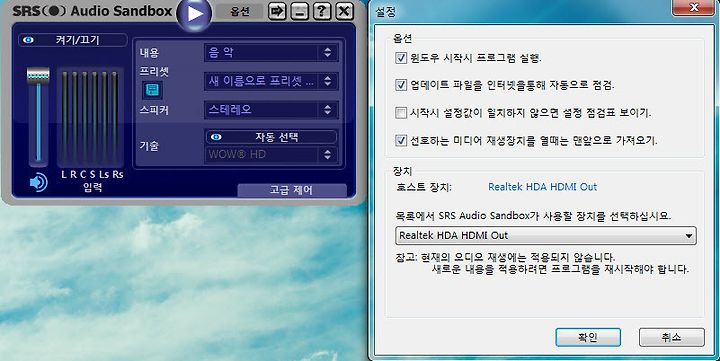Open the 내용 dropdown showing 음 악
The width and height of the screenshot is (720, 361).
271,52
